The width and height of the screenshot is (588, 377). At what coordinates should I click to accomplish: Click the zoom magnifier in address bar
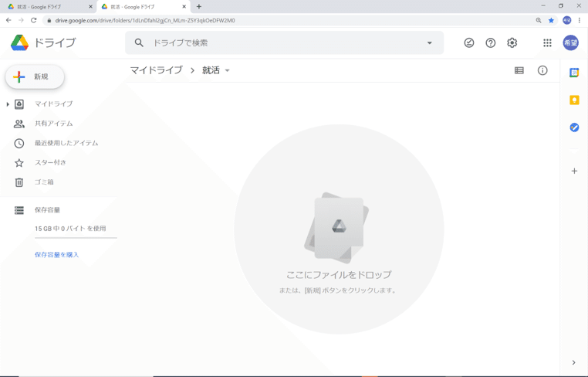tap(539, 21)
